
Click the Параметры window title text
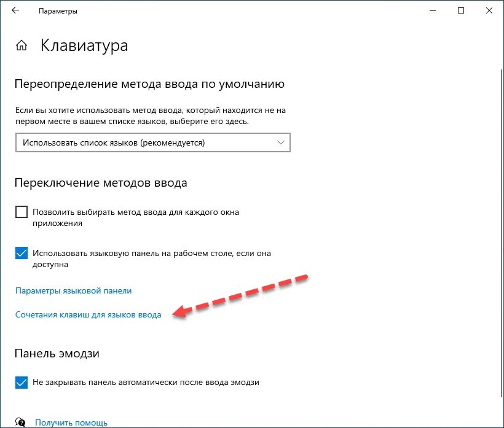click(58, 11)
